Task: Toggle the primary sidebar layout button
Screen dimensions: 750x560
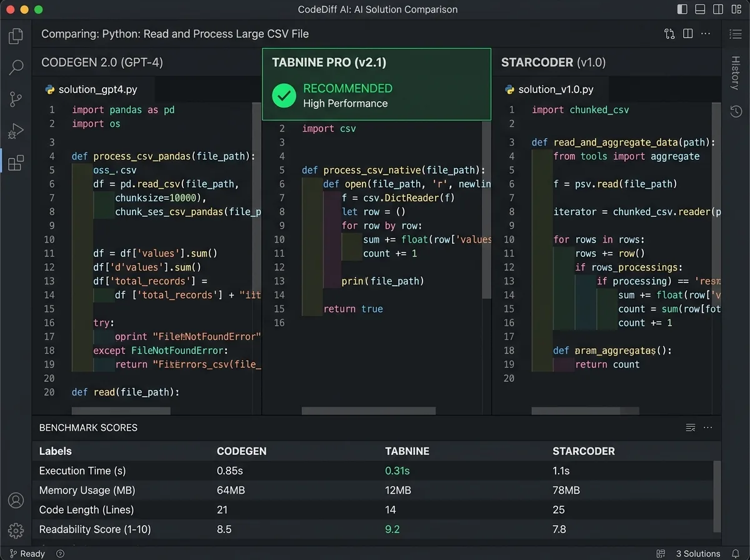Action: (682, 9)
